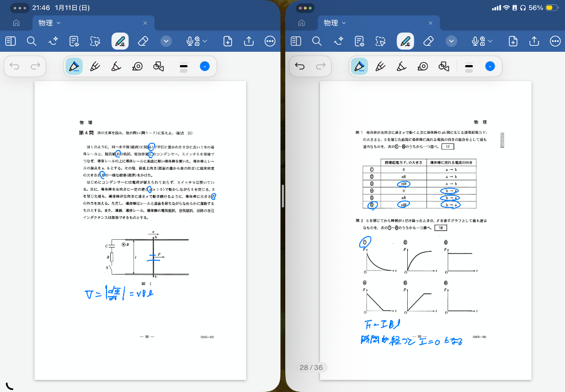The width and height of the screenshot is (565, 392).
Task: Undo last stroke in right window
Action: [300, 66]
